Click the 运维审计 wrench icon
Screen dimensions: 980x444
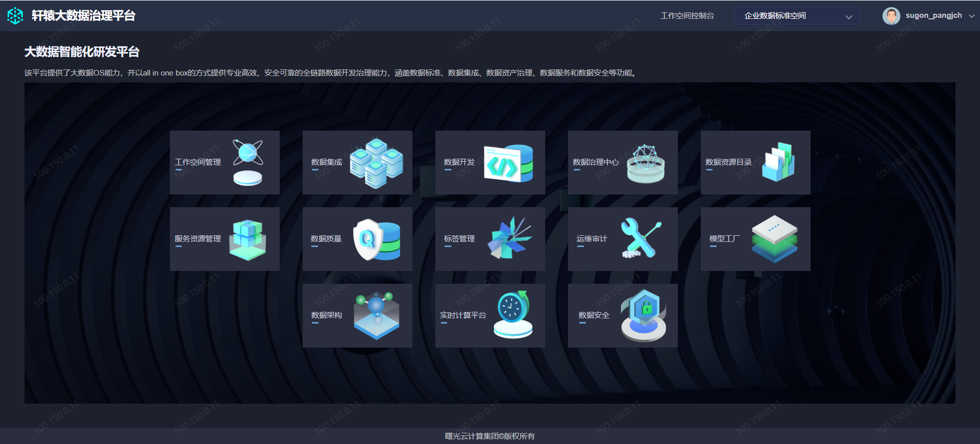click(641, 238)
